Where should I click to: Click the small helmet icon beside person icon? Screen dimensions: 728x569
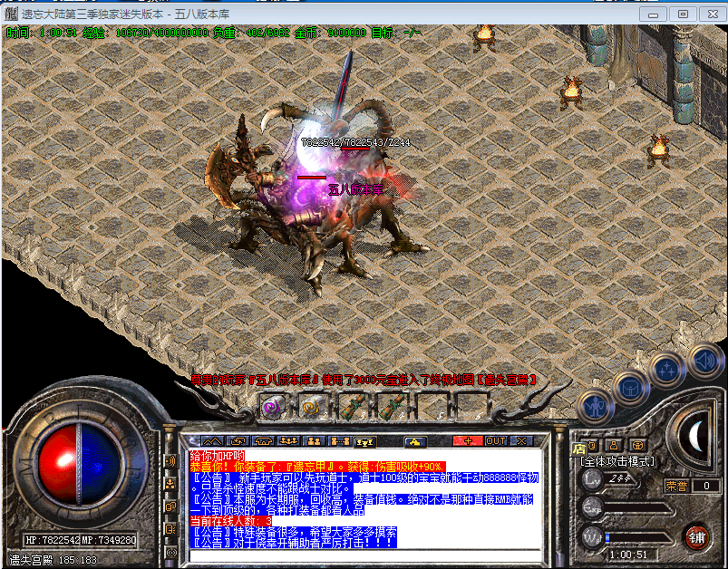point(637,446)
